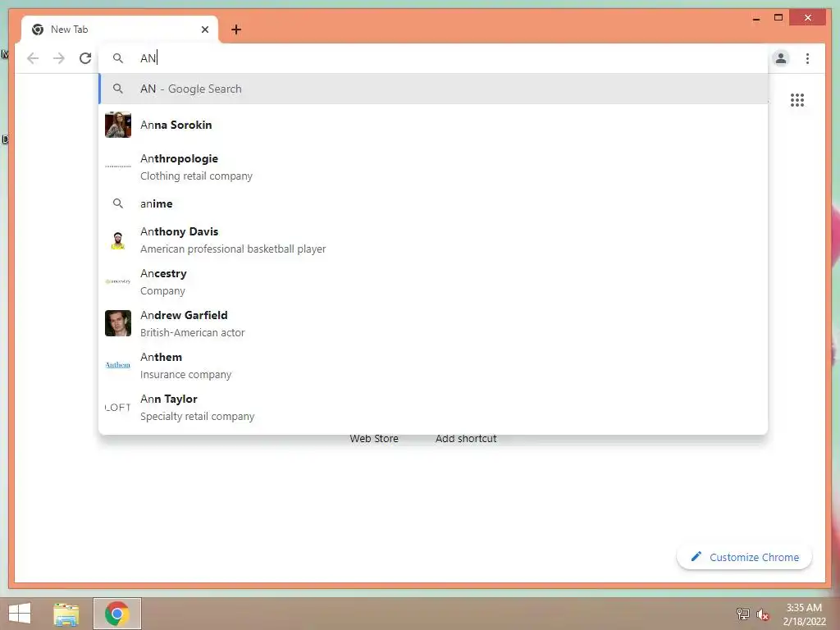This screenshot has width=840, height=630.
Task: Click the Ancestry logo icon
Action: [118, 281]
